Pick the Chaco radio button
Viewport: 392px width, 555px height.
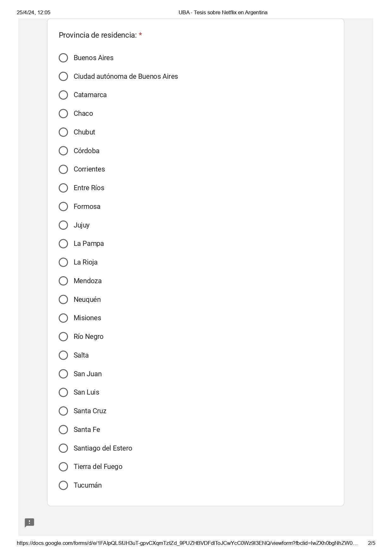tap(63, 114)
